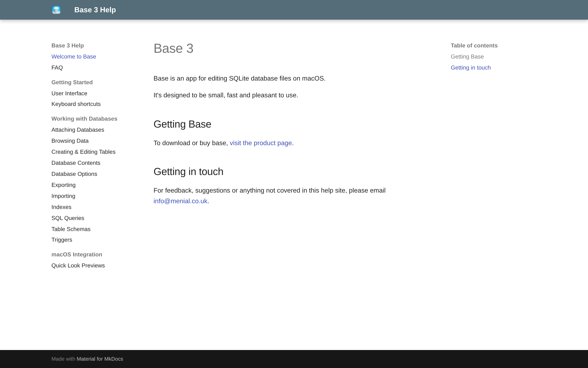Click the macOS Integration sidebar heading

click(77, 254)
